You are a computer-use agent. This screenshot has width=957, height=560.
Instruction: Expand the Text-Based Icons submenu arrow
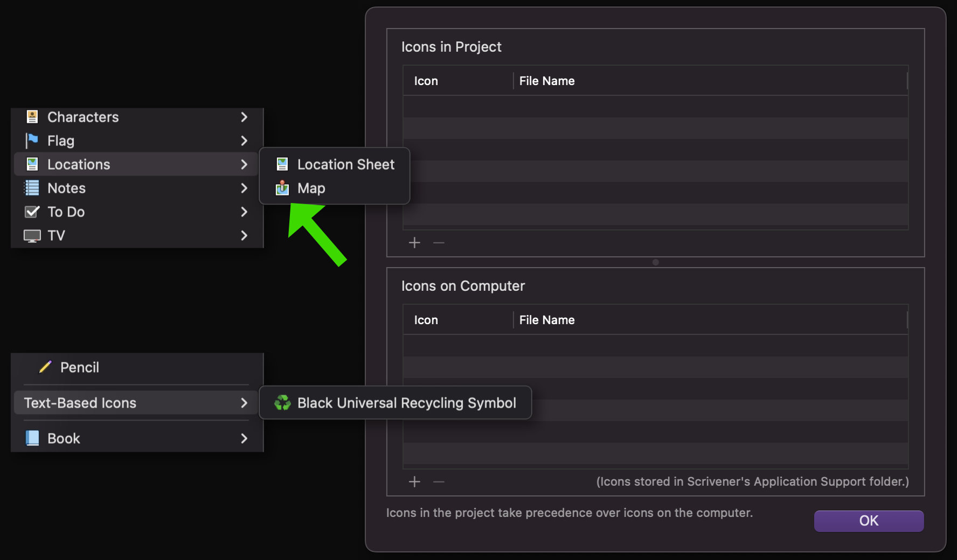point(244,403)
